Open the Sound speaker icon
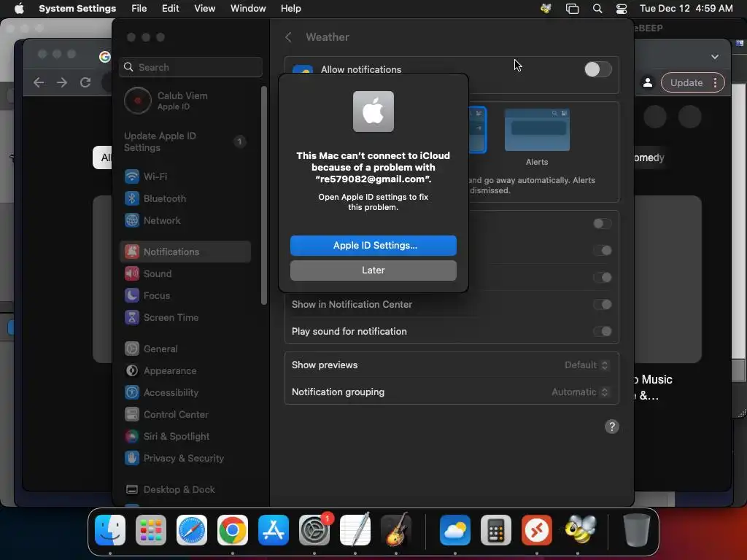This screenshot has height=560, width=747. [x=131, y=273]
